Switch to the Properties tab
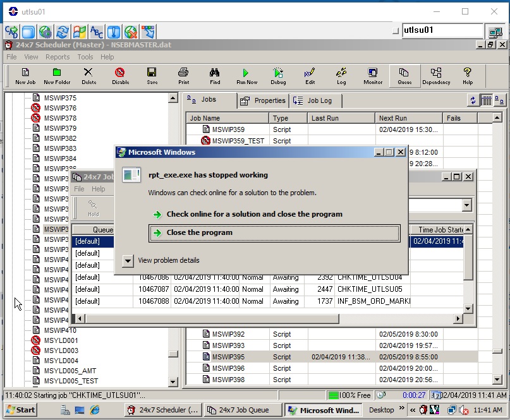This screenshot has width=510, height=420. 263,101
